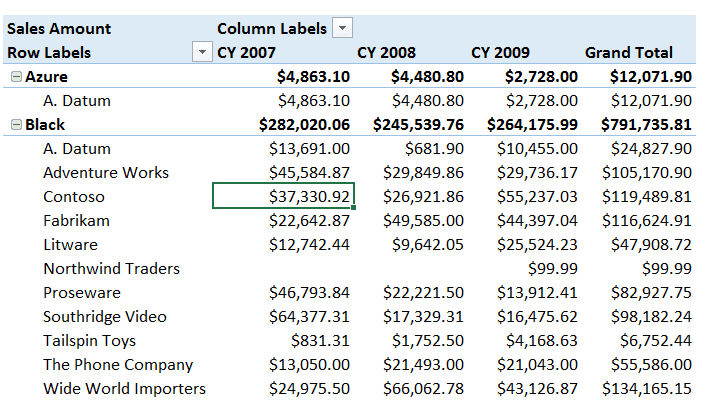Click the CY 2007 column header

247,53
